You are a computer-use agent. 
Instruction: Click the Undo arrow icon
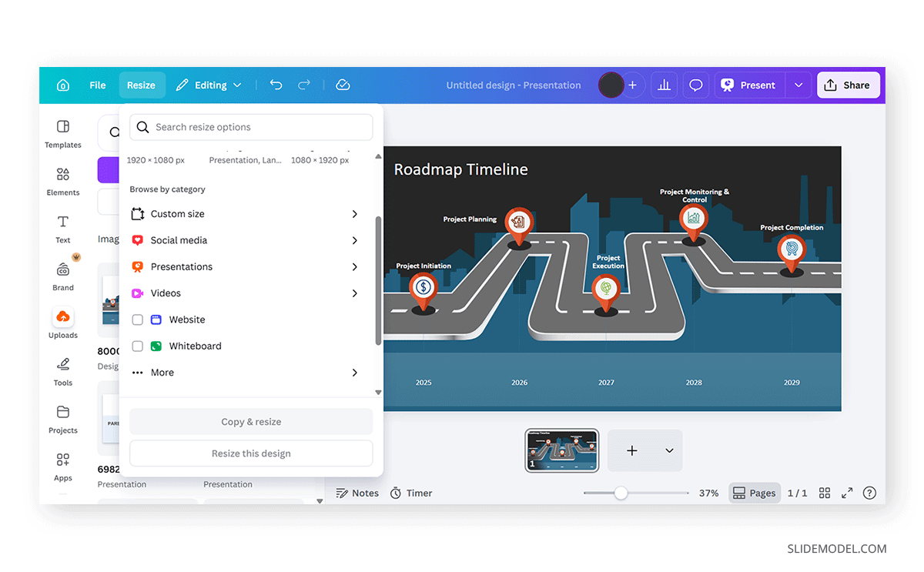(x=276, y=85)
